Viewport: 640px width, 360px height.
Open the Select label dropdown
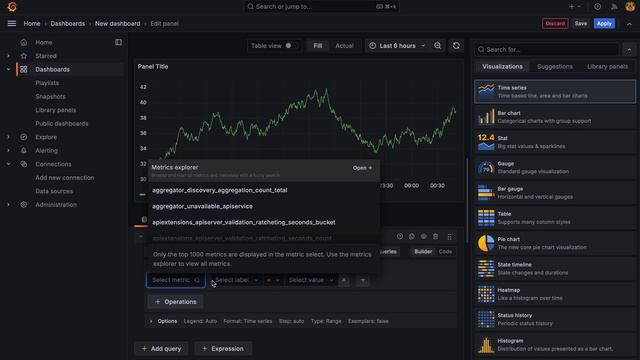pos(236,280)
